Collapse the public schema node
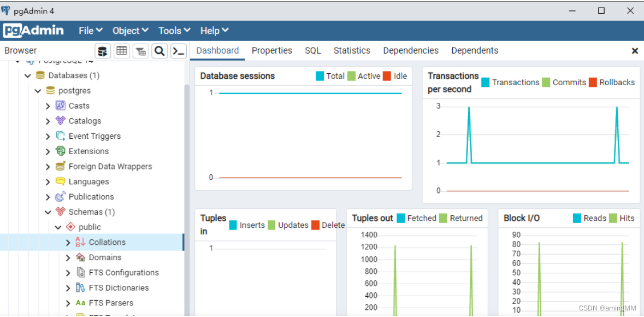 (58, 227)
